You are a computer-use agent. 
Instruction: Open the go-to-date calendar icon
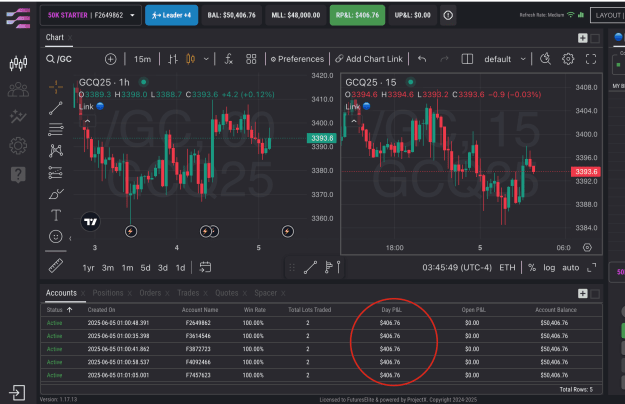(x=205, y=267)
